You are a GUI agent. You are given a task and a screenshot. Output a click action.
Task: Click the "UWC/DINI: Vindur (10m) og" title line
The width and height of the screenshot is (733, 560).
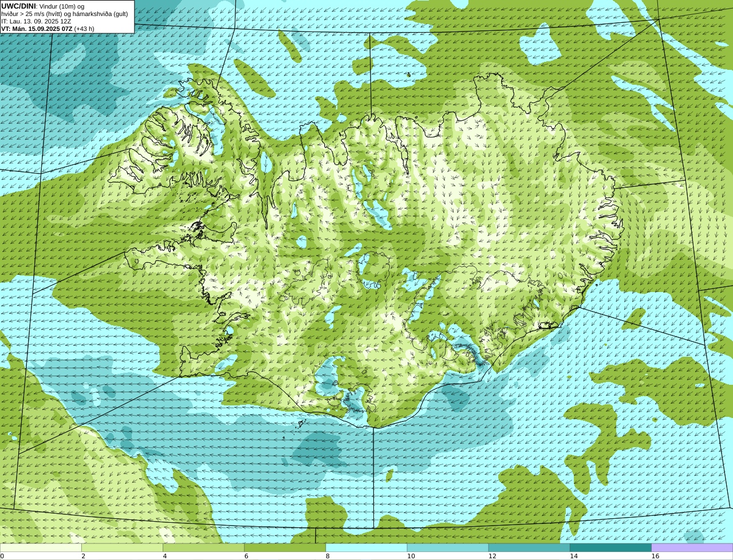pyautogui.click(x=43, y=6)
